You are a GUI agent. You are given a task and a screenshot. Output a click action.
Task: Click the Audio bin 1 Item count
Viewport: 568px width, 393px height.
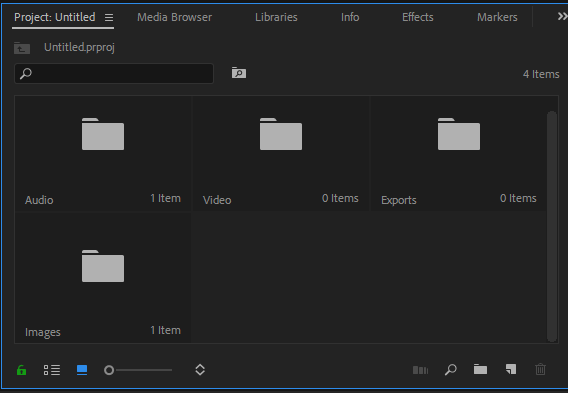pyautogui.click(x=165, y=198)
